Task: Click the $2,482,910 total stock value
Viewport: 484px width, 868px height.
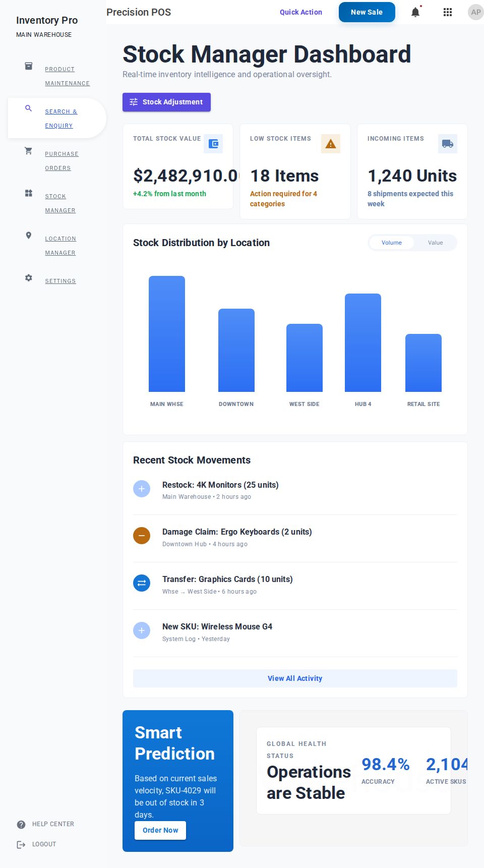Action: click(186, 176)
